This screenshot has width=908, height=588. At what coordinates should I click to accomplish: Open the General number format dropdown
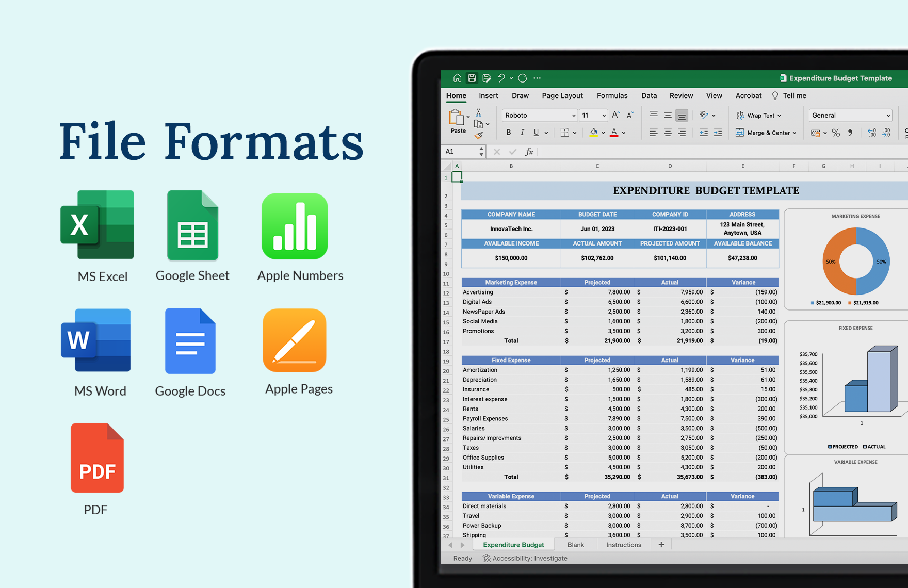tap(851, 115)
